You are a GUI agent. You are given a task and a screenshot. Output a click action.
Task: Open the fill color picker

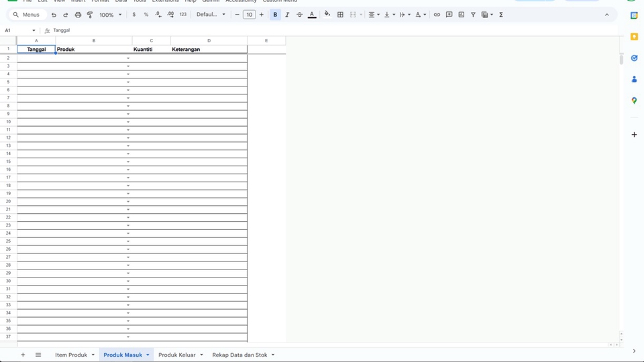point(327,15)
